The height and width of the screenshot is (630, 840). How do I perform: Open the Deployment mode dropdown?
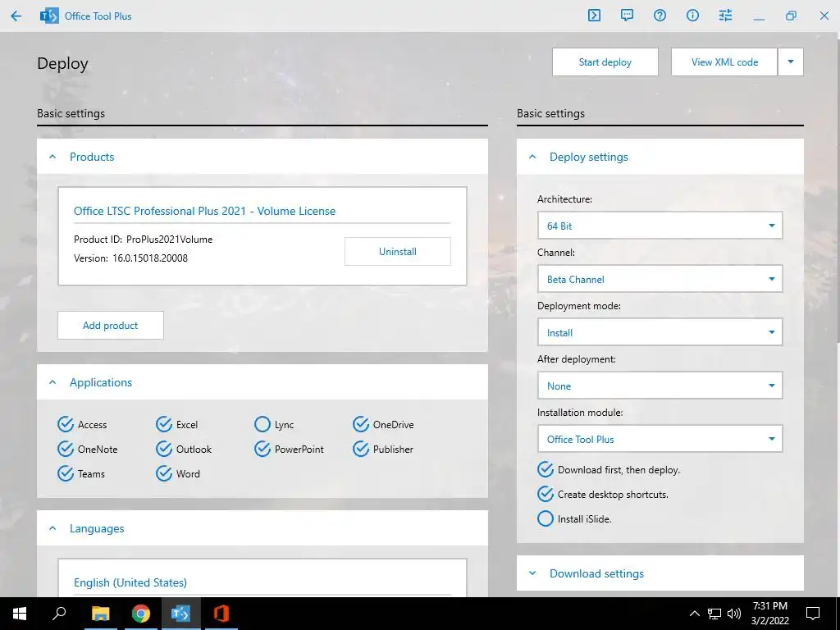coord(660,332)
